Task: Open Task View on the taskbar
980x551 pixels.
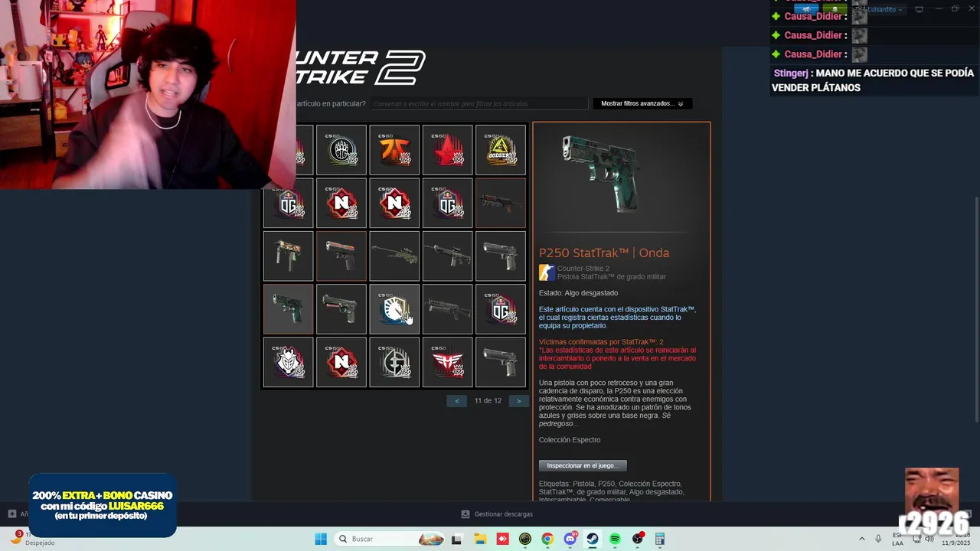Action: (457, 539)
